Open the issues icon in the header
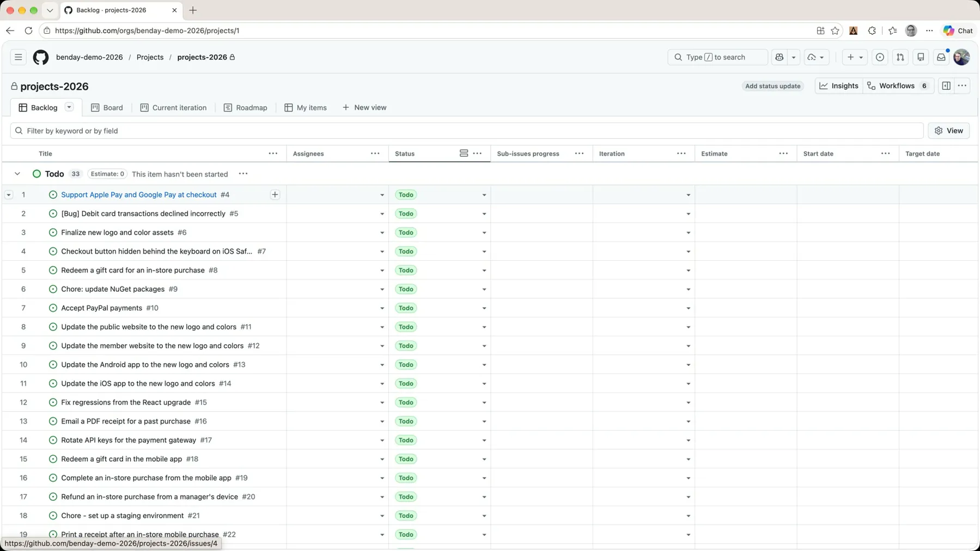This screenshot has width=980, height=551. (x=880, y=57)
